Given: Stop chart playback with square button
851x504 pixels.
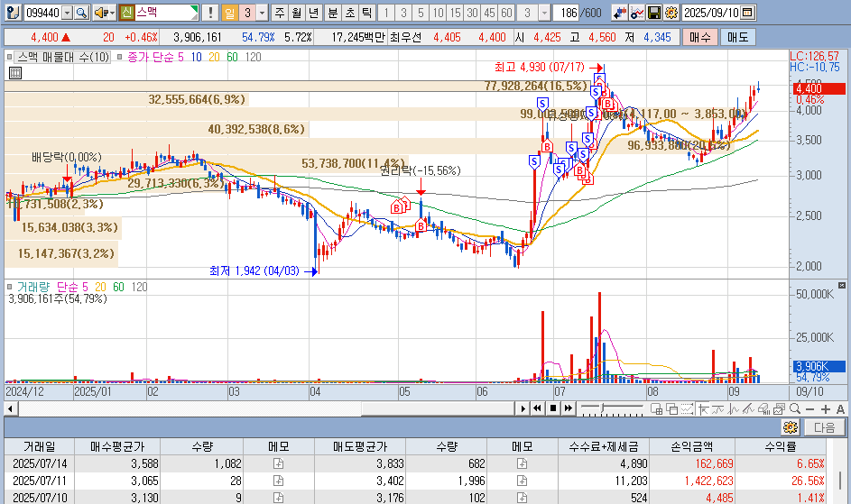Looking at the screenshot, I should pos(552,408).
